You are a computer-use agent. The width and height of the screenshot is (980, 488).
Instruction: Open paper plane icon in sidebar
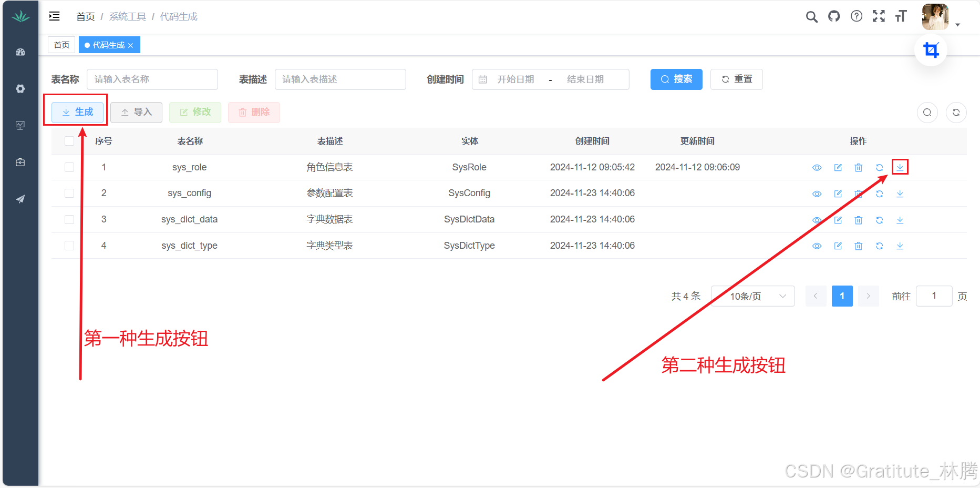click(20, 199)
